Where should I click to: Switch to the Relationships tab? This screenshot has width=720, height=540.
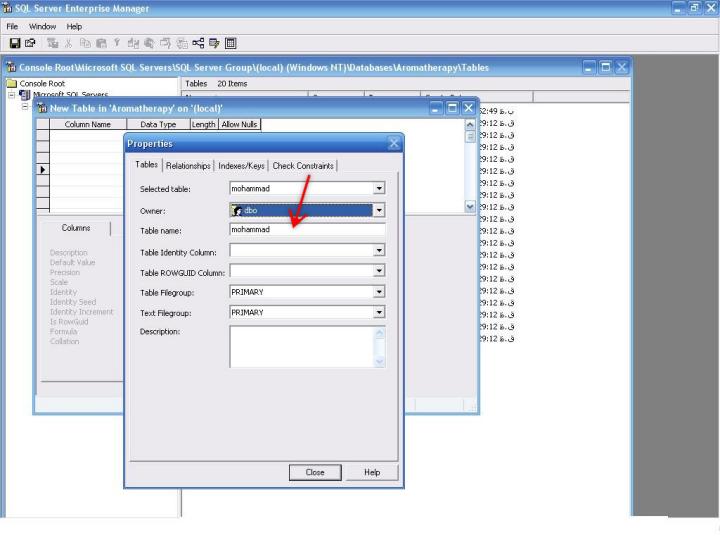coord(188,166)
